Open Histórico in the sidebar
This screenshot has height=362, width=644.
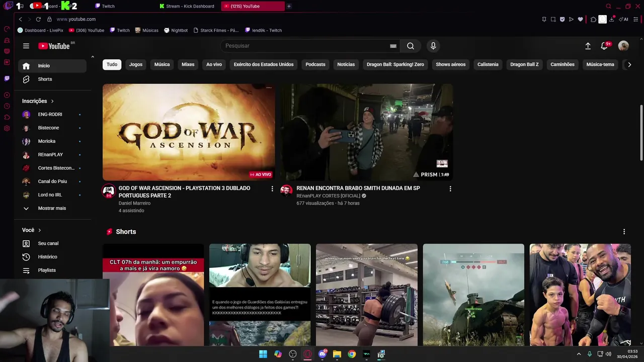(x=52, y=257)
